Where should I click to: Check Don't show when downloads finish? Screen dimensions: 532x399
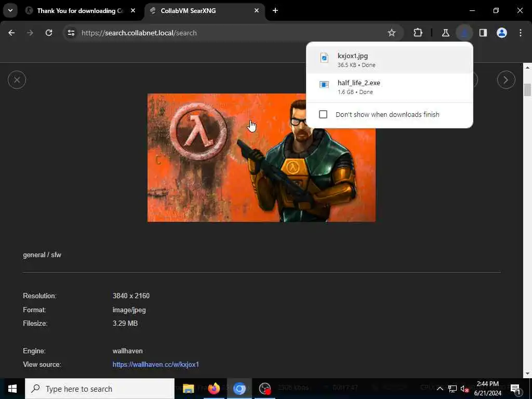[323, 114]
